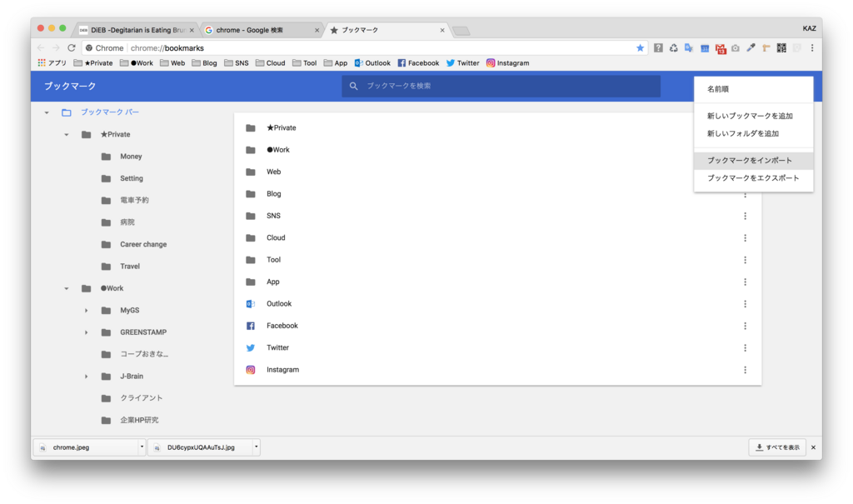Expand the MyGS folder

click(x=86, y=310)
